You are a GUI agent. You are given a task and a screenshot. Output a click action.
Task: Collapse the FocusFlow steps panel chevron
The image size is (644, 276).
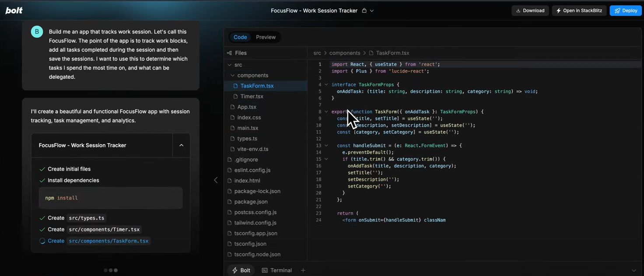[181, 145]
